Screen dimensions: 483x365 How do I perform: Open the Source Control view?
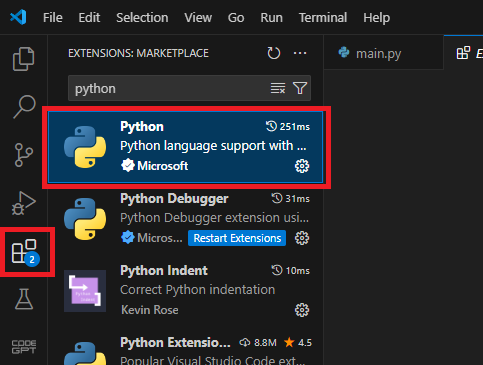coord(24,155)
